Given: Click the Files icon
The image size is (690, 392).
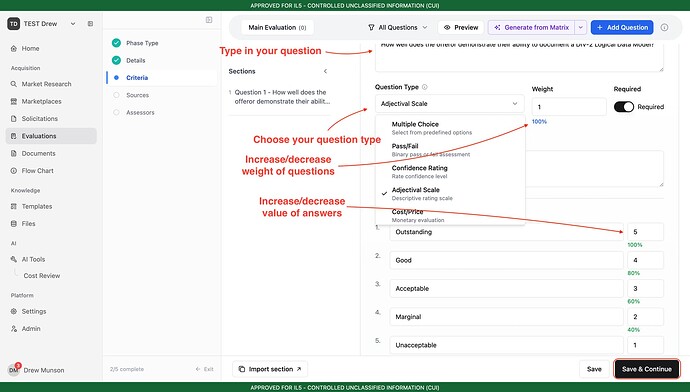Looking at the screenshot, I should [14, 223].
